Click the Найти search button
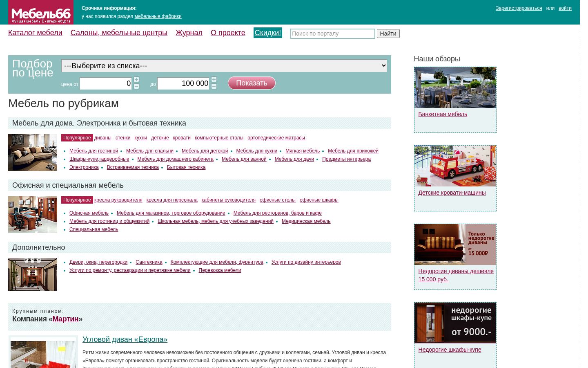This screenshot has height=368, width=588. [388, 34]
